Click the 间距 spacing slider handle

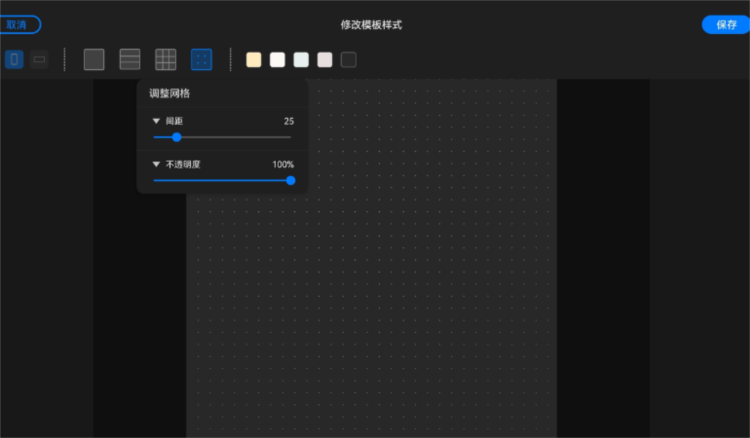[x=177, y=137]
